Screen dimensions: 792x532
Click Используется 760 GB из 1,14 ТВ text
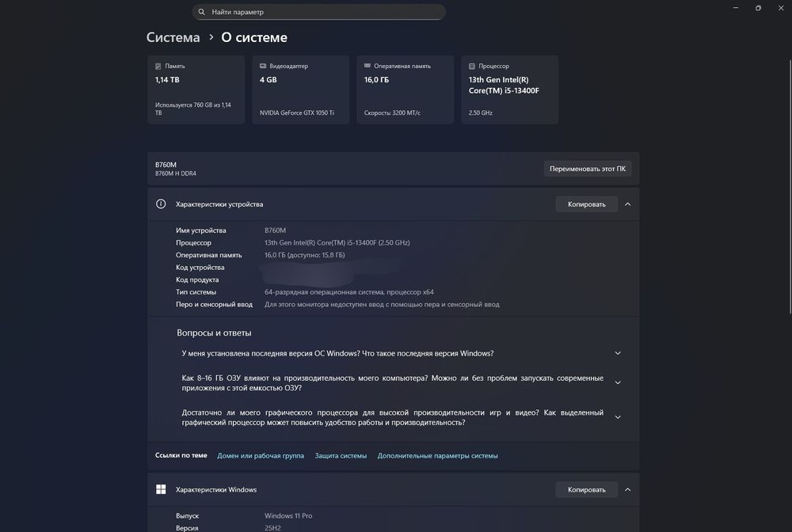[193, 108]
